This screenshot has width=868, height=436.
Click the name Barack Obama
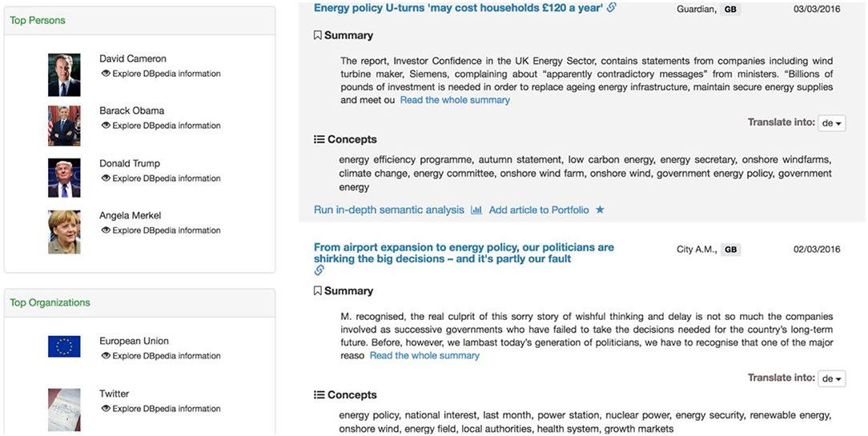coord(132,110)
